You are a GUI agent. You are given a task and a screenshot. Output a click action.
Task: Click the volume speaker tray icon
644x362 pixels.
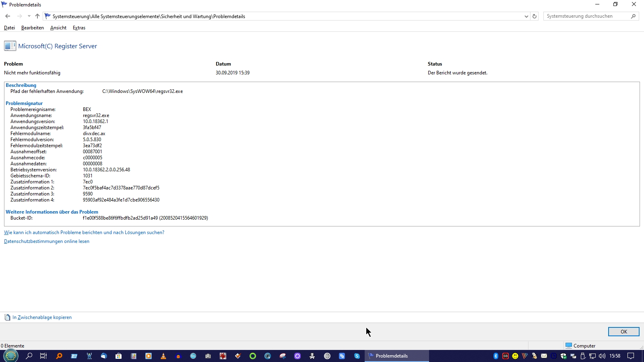point(602,356)
